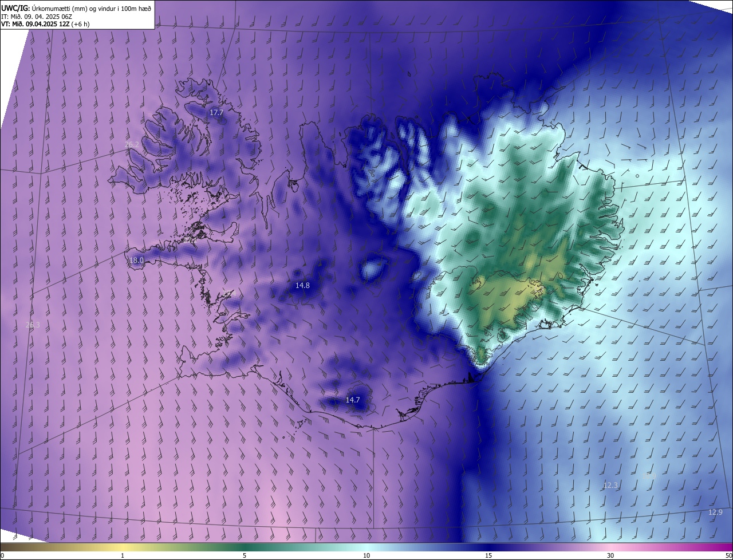Click the 14.7 value label on the map
This screenshot has width=733, height=560.
353,400
